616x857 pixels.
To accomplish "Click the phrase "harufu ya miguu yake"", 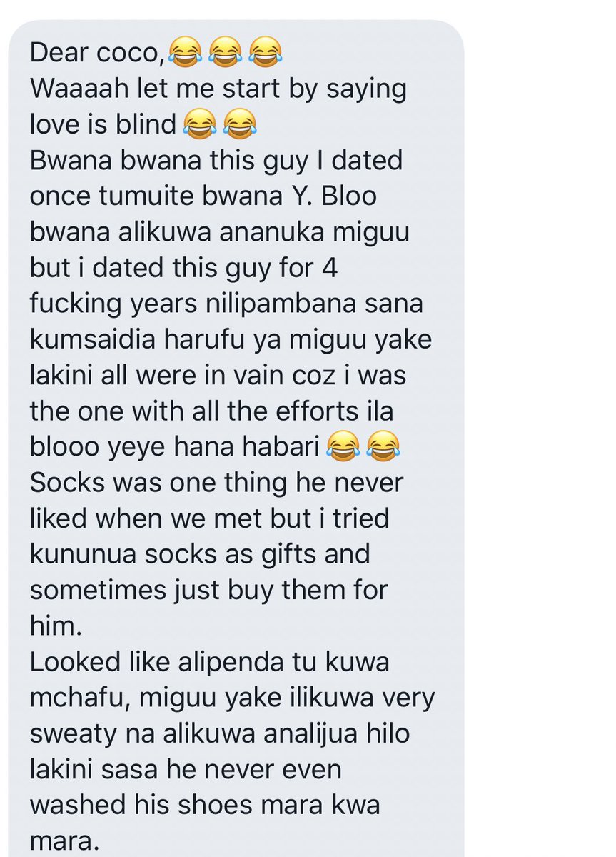I will [x=291, y=339].
